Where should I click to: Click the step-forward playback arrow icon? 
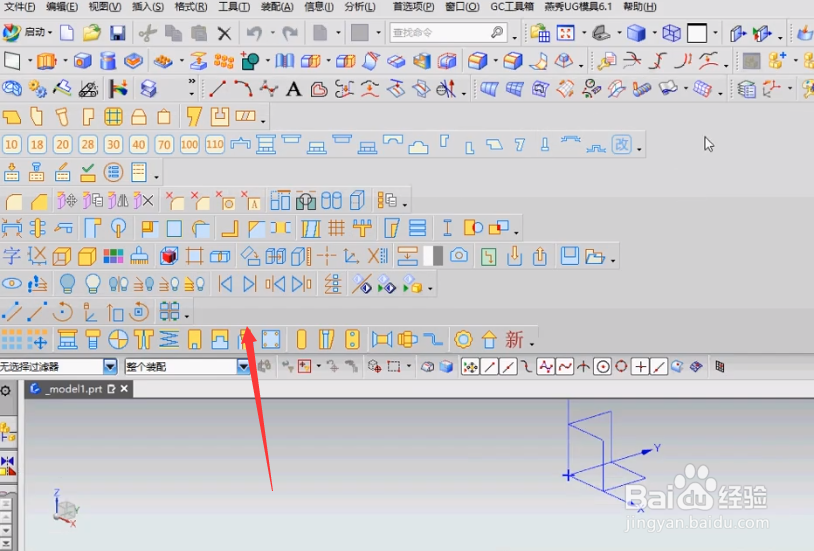[x=250, y=284]
